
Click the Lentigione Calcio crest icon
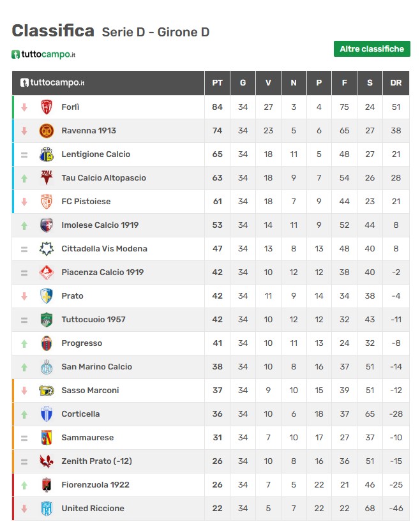pyautogui.click(x=47, y=154)
